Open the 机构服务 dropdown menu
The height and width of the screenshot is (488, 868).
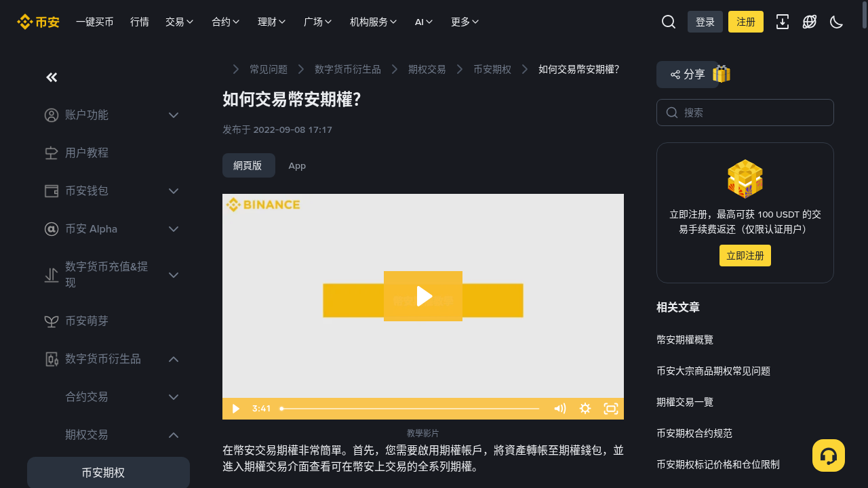pyautogui.click(x=374, y=22)
